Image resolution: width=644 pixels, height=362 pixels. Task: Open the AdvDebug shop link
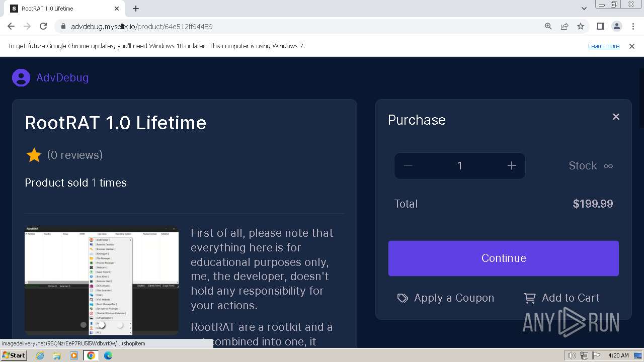coord(62,77)
